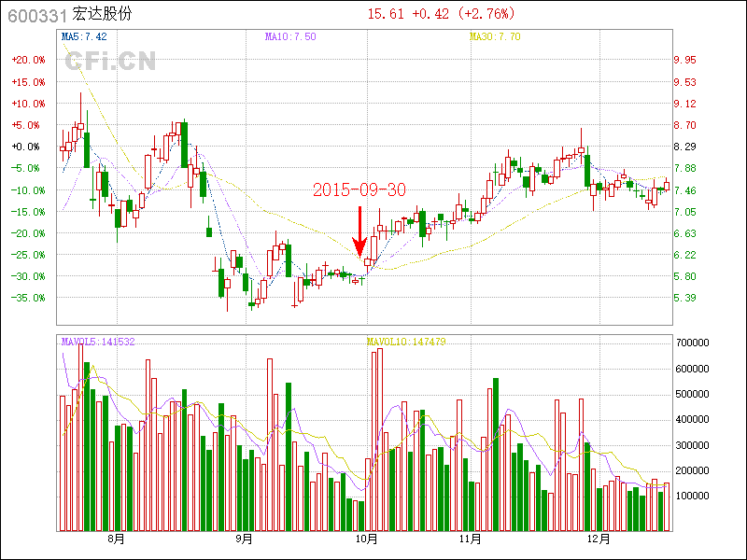The height and width of the screenshot is (560, 747).
Task: Jump to 10月 on time axis
Action: (x=367, y=539)
